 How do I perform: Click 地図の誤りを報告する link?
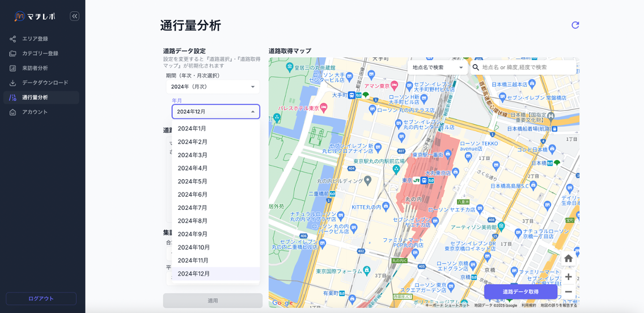click(x=558, y=305)
